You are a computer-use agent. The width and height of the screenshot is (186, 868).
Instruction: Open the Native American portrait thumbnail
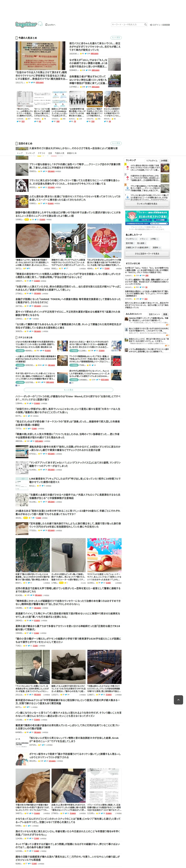tap(22, 185)
